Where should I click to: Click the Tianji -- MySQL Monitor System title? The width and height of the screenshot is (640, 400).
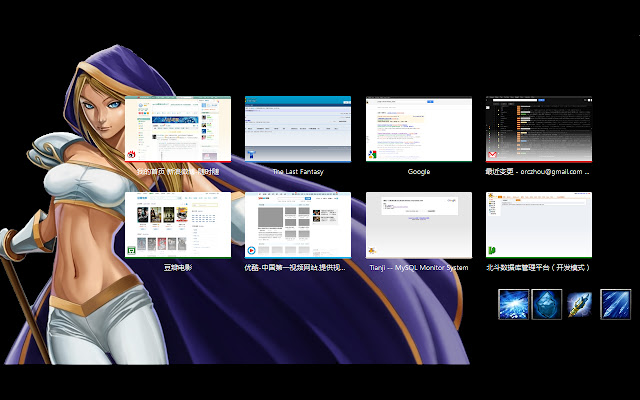[419, 268]
